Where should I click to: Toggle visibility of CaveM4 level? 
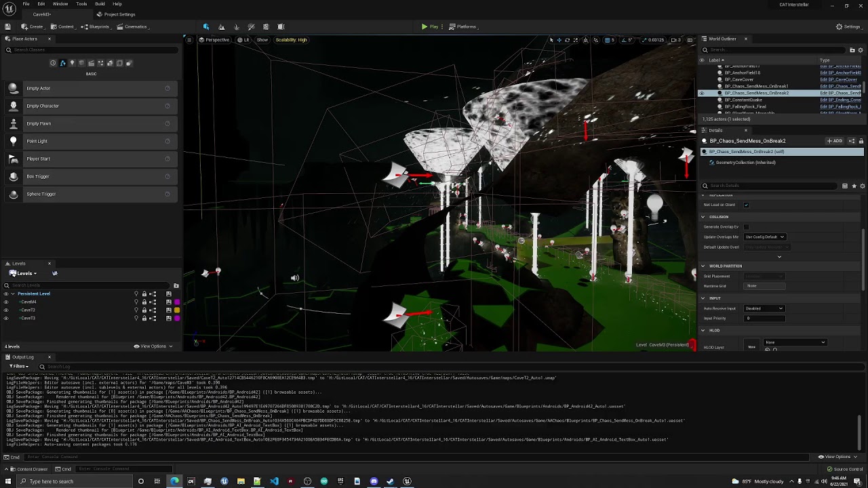coord(6,302)
